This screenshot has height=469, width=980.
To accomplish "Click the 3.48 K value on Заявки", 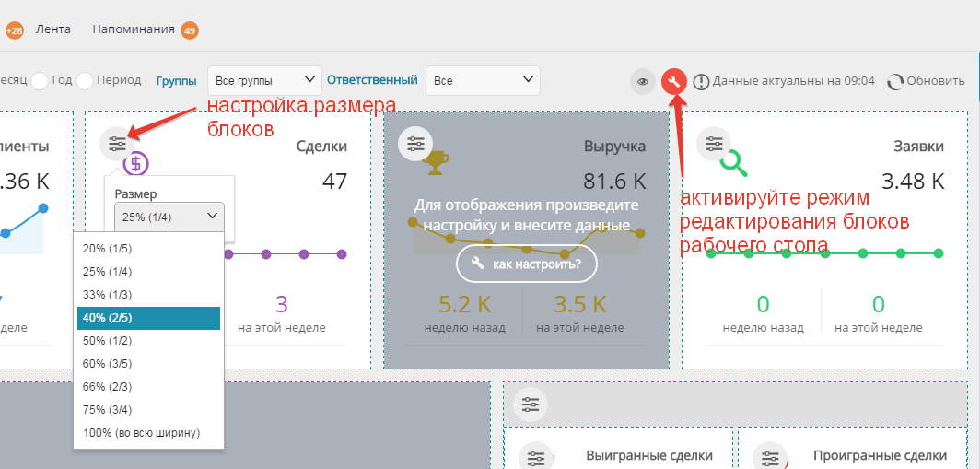I will point(913,182).
